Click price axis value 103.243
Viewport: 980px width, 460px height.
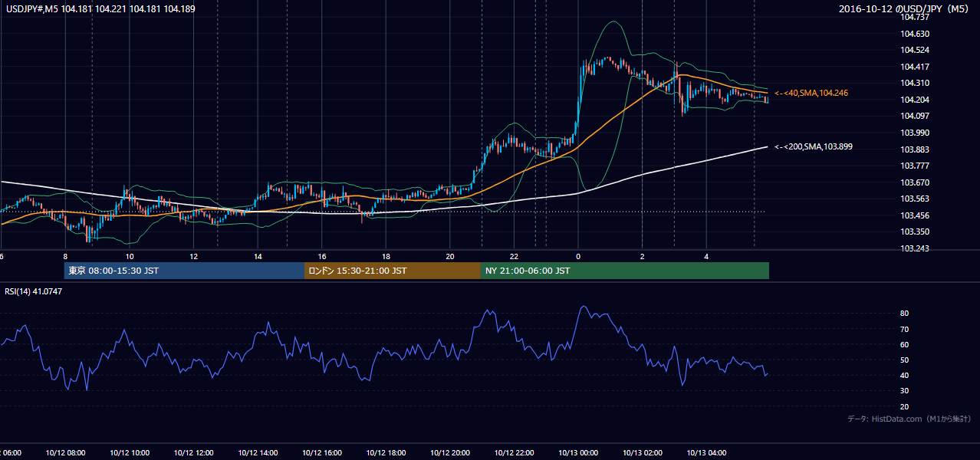[x=915, y=248]
